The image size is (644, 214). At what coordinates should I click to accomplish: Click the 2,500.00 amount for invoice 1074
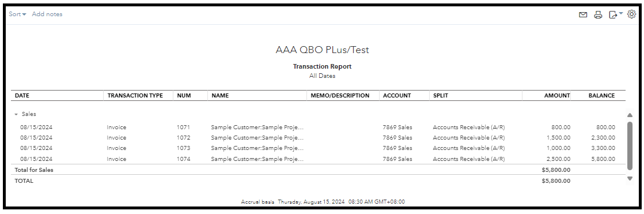coord(558,159)
